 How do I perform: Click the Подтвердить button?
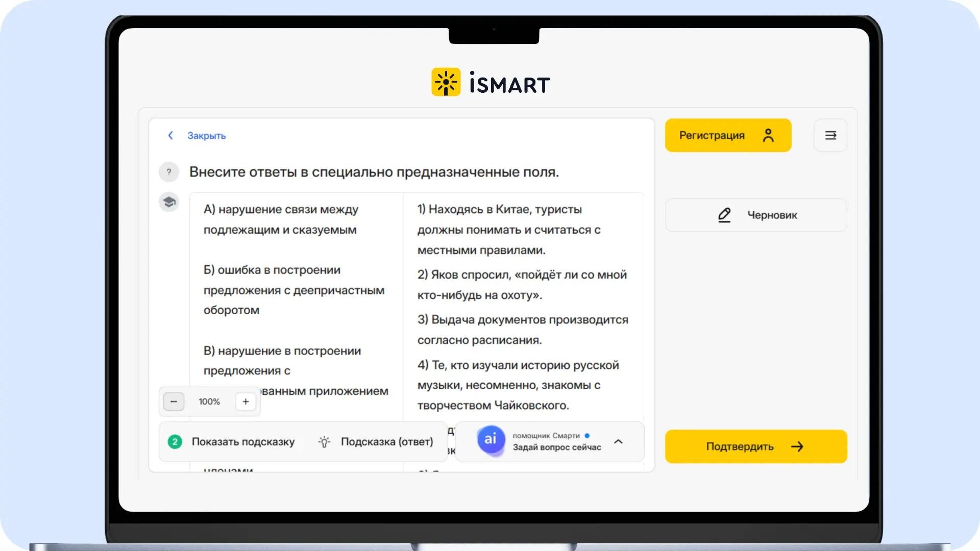click(756, 446)
